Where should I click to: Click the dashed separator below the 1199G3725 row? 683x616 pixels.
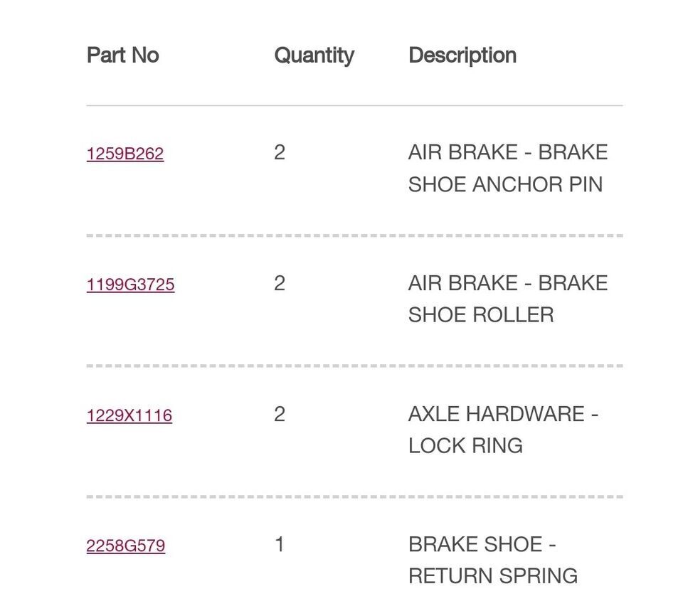pos(354,366)
